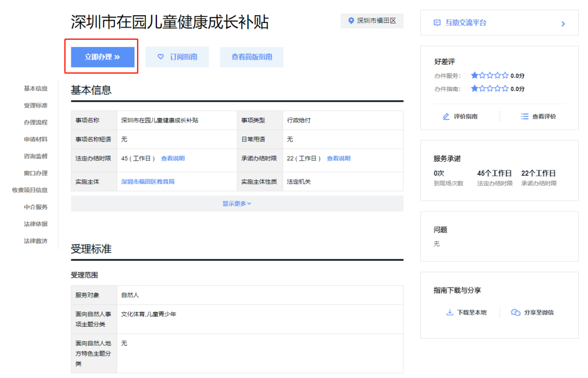Click the first star of 办件服务 rating
The height and width of the screenshot is (378, 588).
click(474, 75)
